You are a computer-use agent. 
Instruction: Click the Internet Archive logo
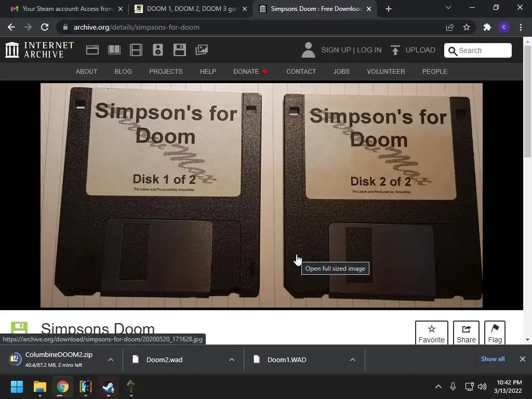pos(39,50)
